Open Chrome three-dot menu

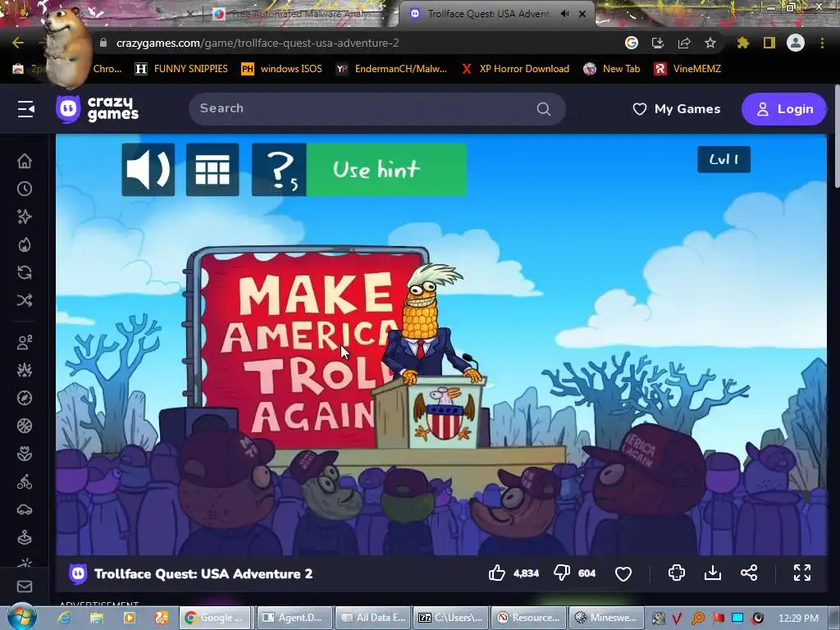click(822, 43)
